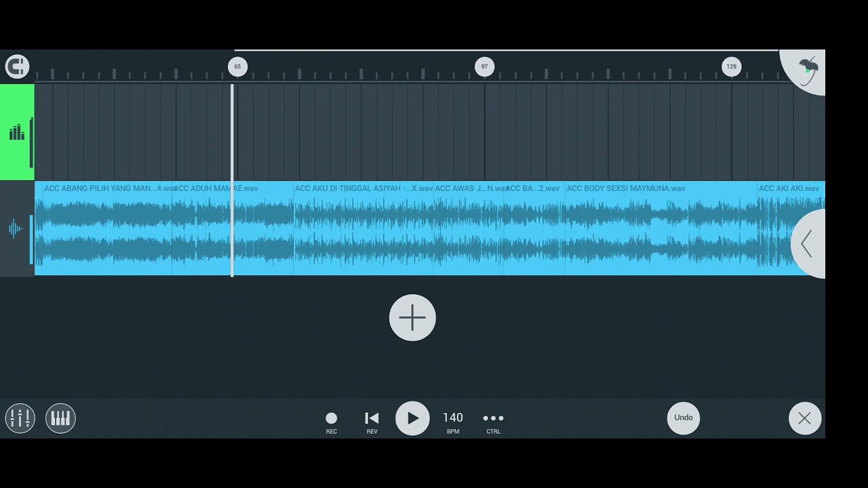This screenshot has height=488, width=868.
Task: Select ACC BA...2.wav audio clip
Action: tap(534, 228)
